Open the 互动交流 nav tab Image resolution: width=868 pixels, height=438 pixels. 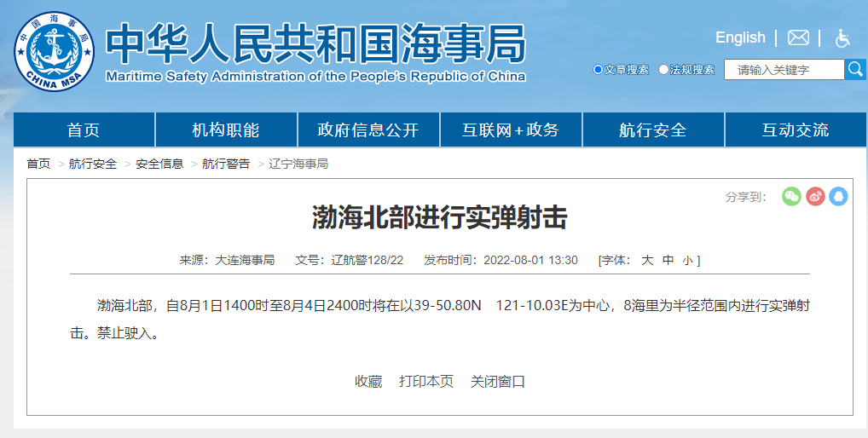795,130
